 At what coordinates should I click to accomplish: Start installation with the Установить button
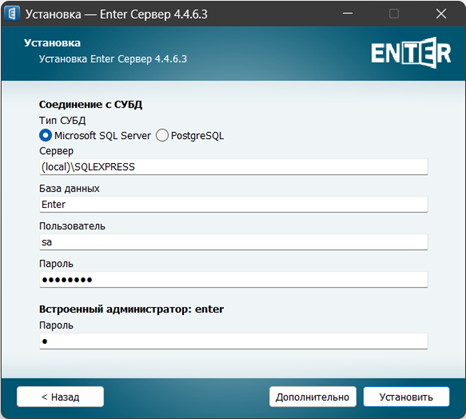[406, 397]
